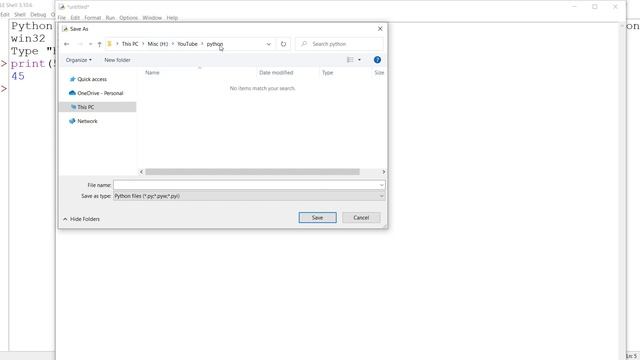
Task: Collapse the pane with Hide Folders
Action: coord(81,219)
